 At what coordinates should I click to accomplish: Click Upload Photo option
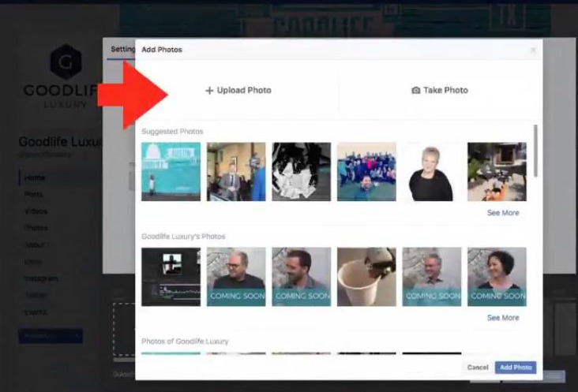[238, 90]
